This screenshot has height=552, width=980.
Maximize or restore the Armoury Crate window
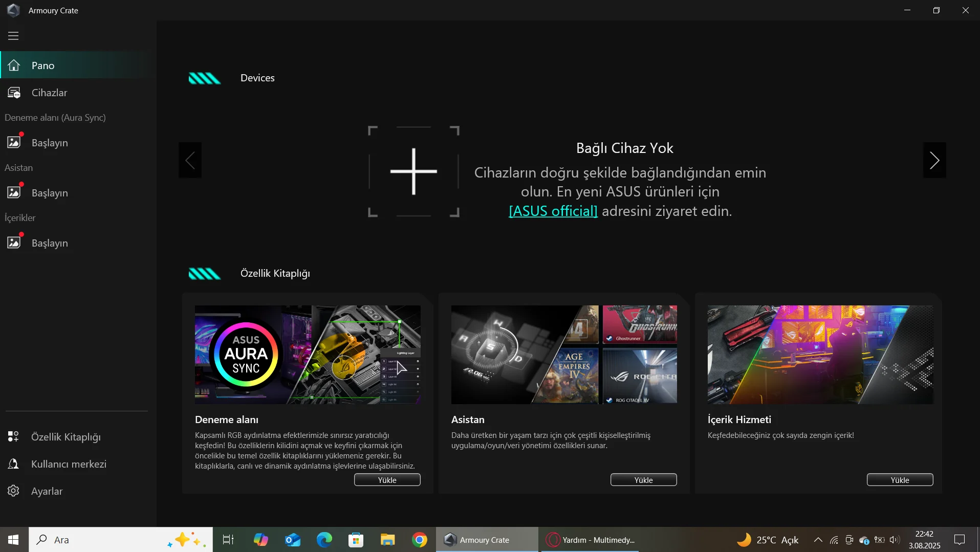(937, 10)
